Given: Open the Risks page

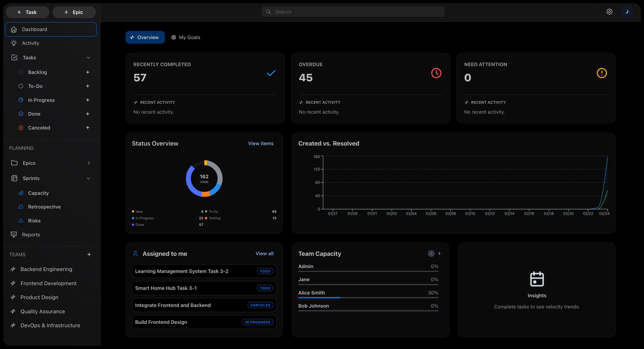Looking at the screenshot, I should pos(34,221).
